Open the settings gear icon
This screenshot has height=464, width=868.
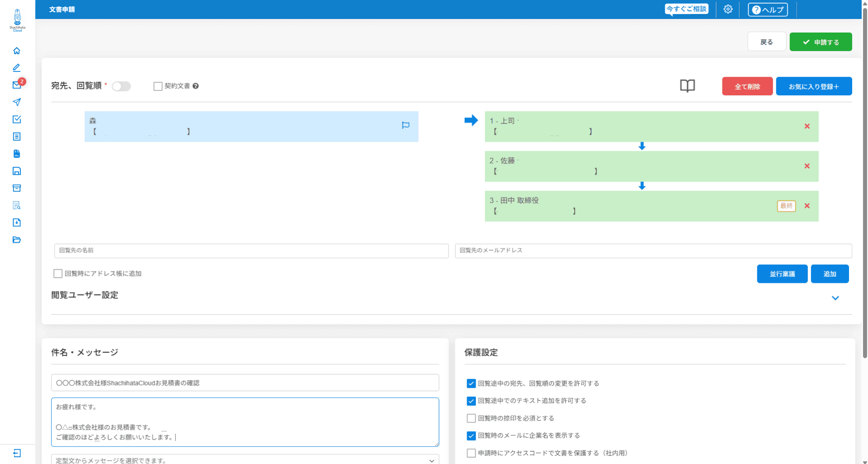(728, 9)
